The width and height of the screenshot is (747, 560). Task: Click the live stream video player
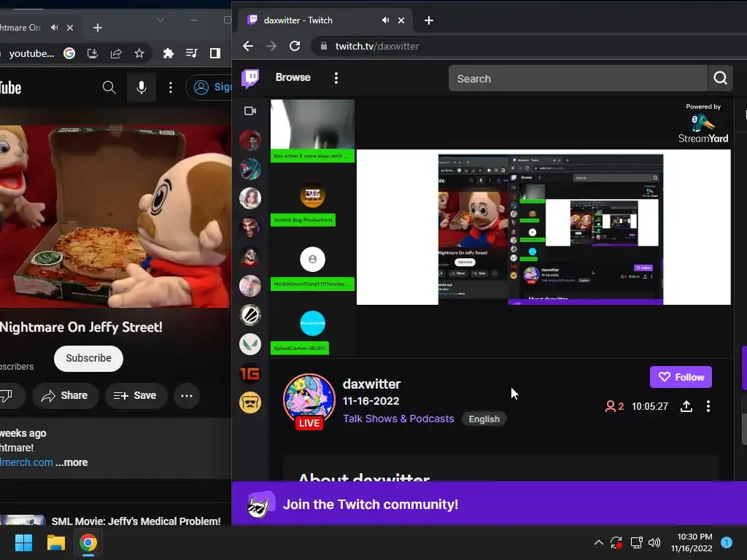pyautogui.click(x=500, y=227)
